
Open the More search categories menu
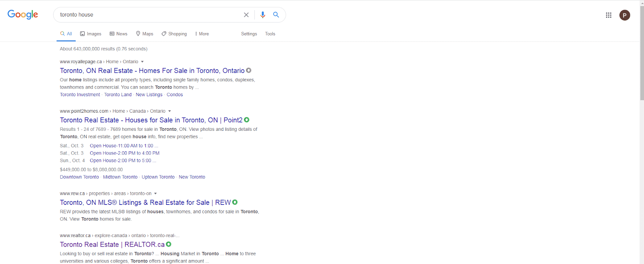coord(202,34)
